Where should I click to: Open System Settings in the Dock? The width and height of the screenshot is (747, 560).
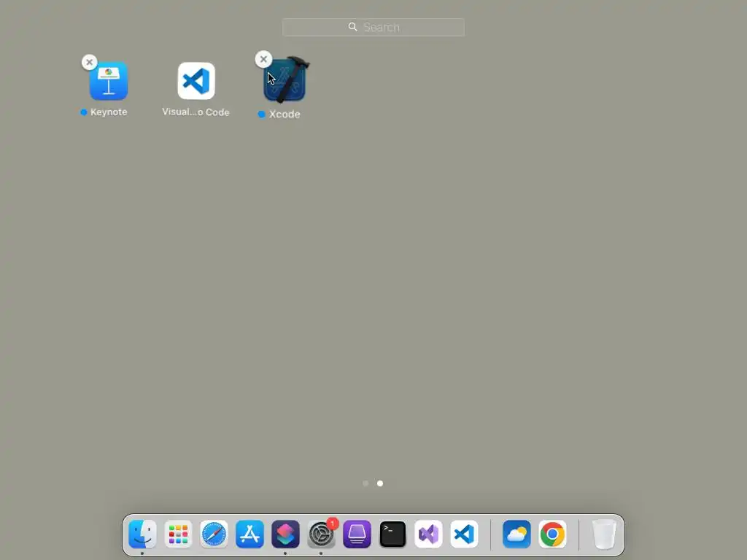pyautogui.click(x=321, y=534)
